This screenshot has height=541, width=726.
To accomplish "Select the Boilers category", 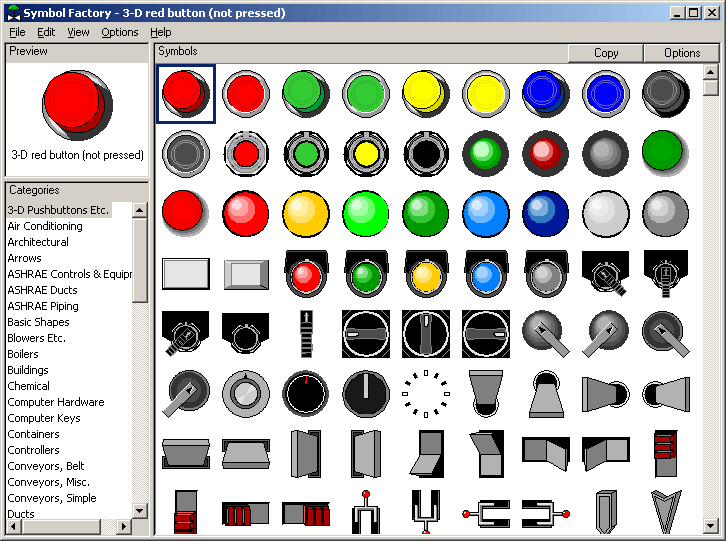I will coord(23,354).
